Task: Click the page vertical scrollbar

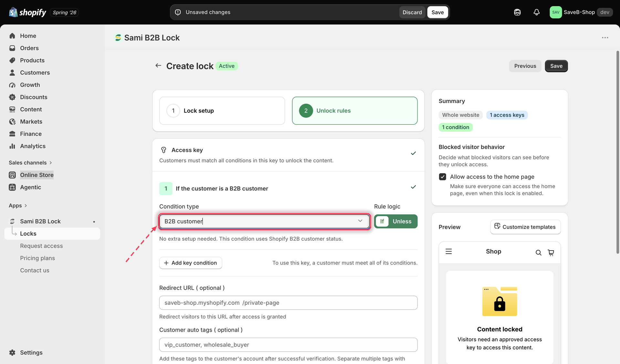Action: pyautogui.click(x=617, y=152)
